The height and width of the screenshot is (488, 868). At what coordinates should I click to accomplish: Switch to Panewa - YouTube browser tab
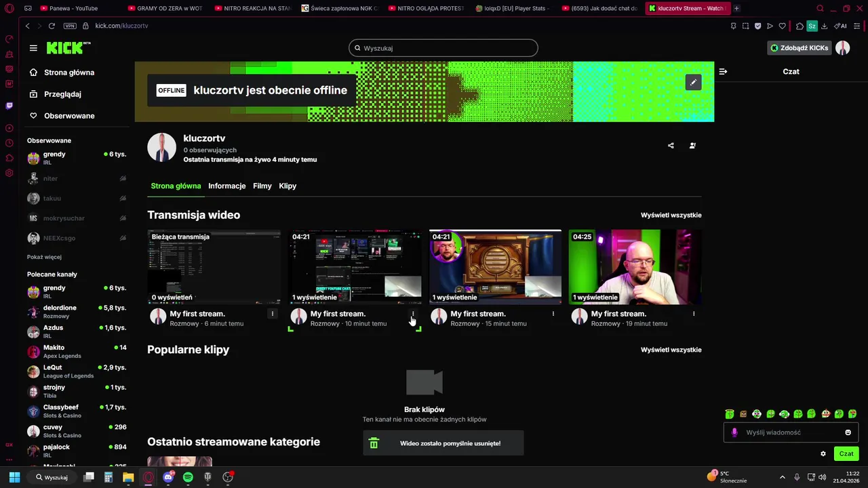(x=73, y=8)
